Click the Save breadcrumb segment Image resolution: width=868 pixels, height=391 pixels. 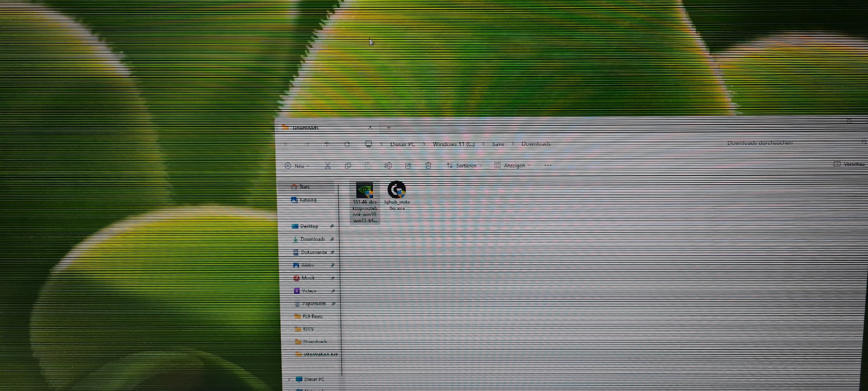498,144
